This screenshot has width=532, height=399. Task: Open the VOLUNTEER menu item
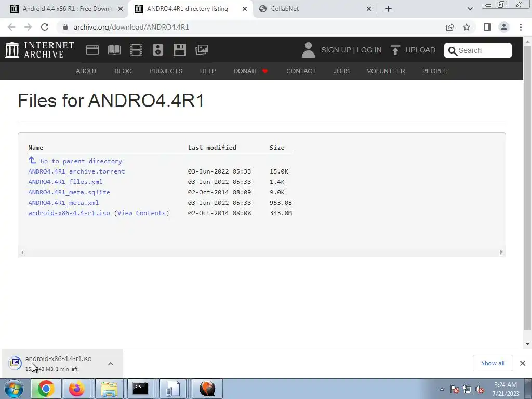[x=386, y=71]
